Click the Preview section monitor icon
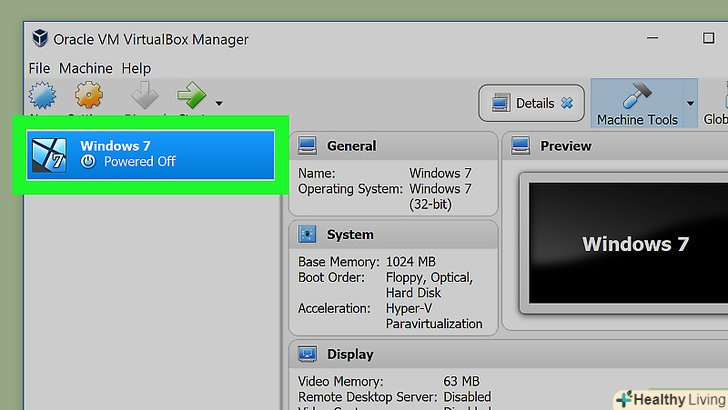 [520, 146]
